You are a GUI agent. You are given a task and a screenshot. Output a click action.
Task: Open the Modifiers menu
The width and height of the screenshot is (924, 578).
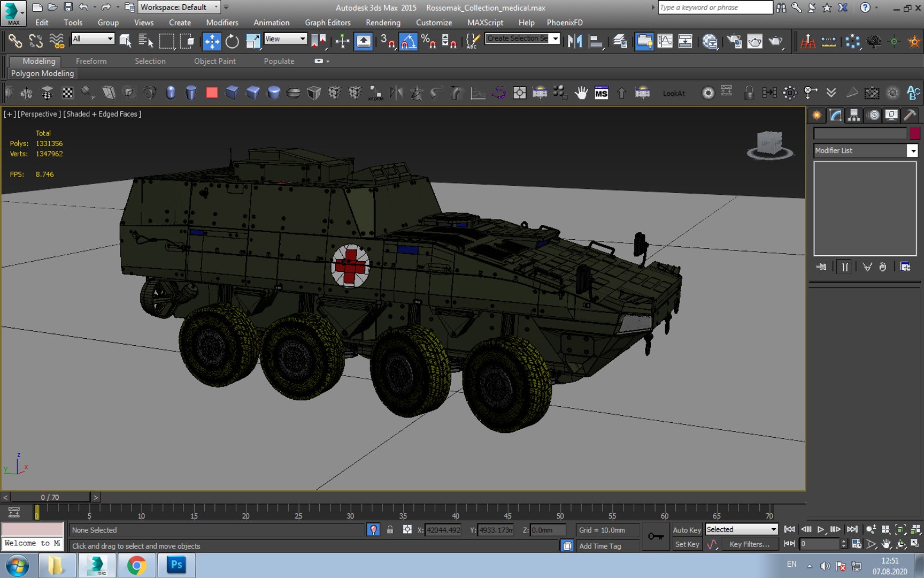[222, 22]
